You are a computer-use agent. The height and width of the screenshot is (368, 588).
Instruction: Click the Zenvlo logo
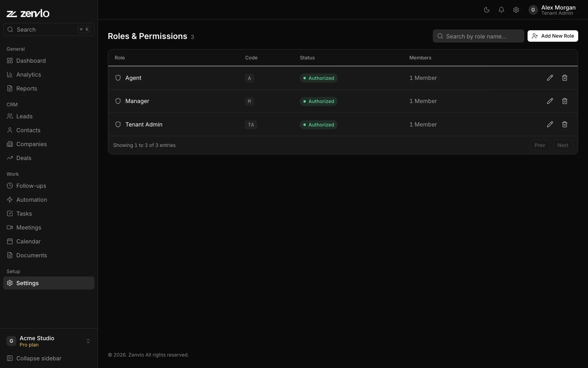point(28,13)
